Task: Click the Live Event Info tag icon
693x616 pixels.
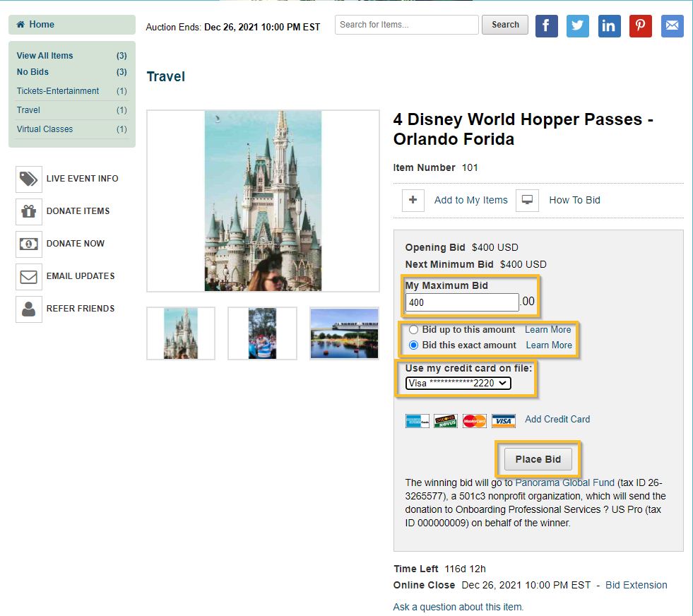Action: coord(29,179)
